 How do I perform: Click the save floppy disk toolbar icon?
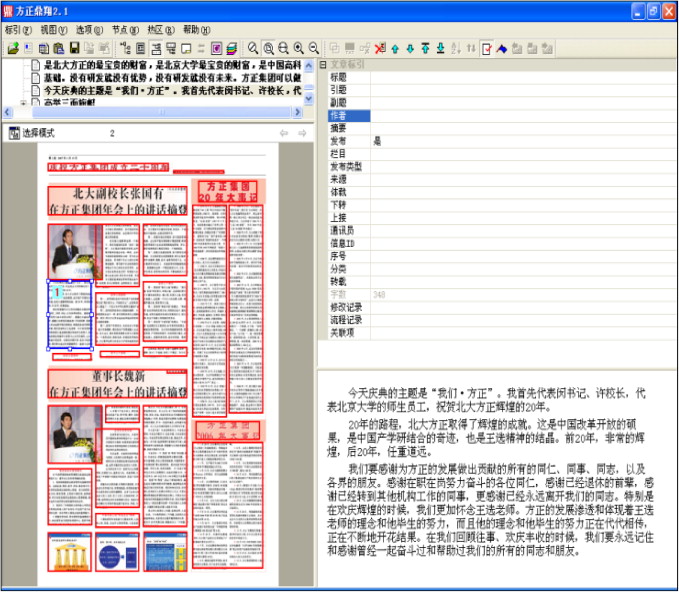(x=74, y=48)
